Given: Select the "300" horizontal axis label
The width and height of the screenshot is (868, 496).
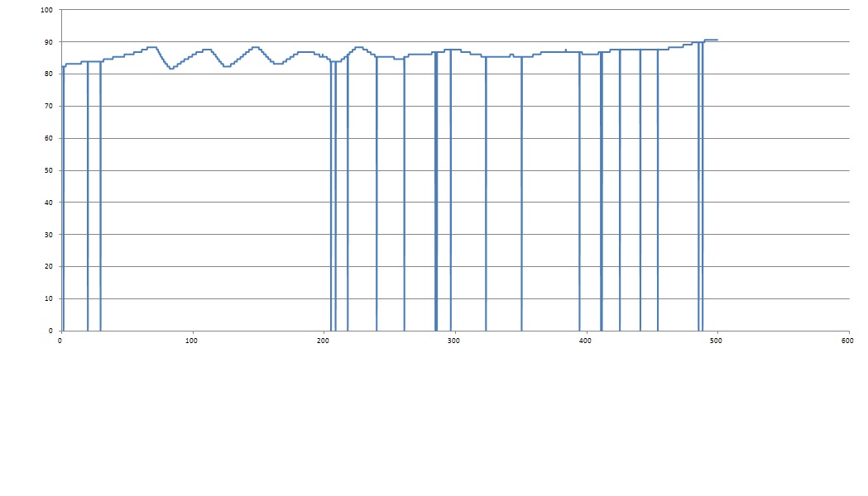Looking at the screenshot, I should coord(454,340).
